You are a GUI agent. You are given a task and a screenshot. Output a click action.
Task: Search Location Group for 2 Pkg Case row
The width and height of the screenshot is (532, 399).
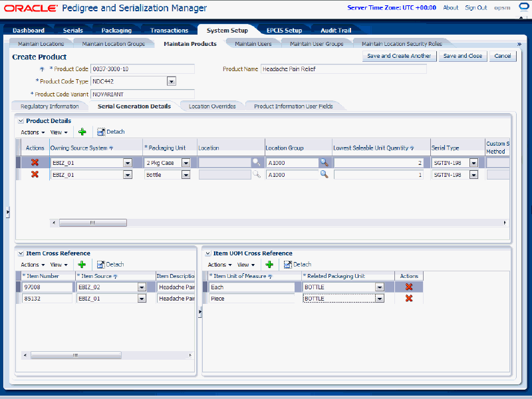[325, 162]
